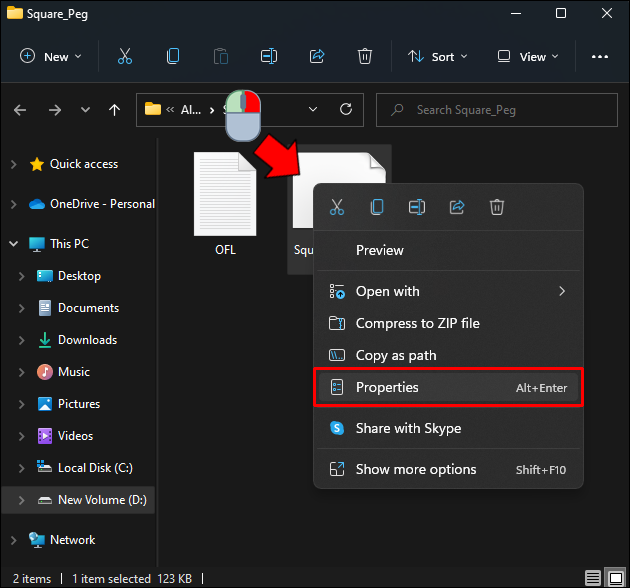630x588 pixels.
Task: Go back with the left arrow
Action: tap(20, 110)
